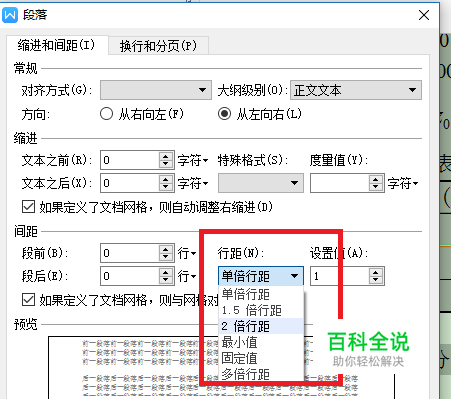
Task: Choose 最小值 from the line spacing list
Action: [261, 342]
